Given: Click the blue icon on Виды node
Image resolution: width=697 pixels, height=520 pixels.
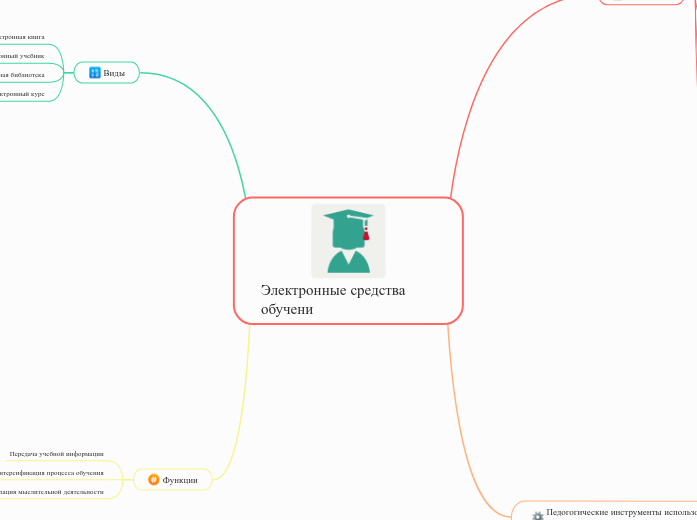Looking at the screenshot, I should pyautogui.click(x=95, y=73).
